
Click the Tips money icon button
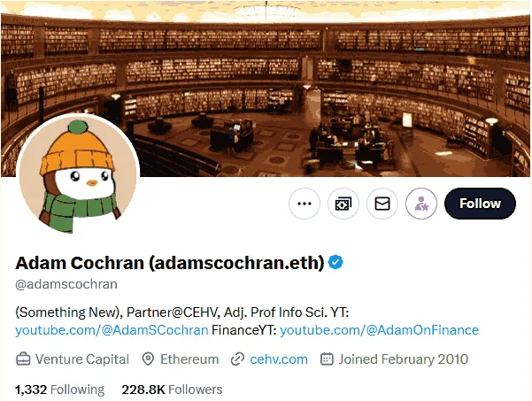343,204
